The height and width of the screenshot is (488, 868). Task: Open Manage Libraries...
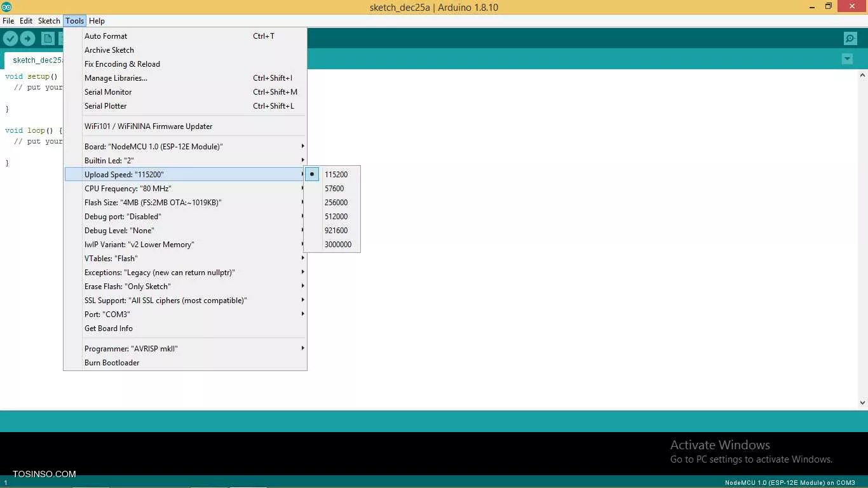(186, 78)
